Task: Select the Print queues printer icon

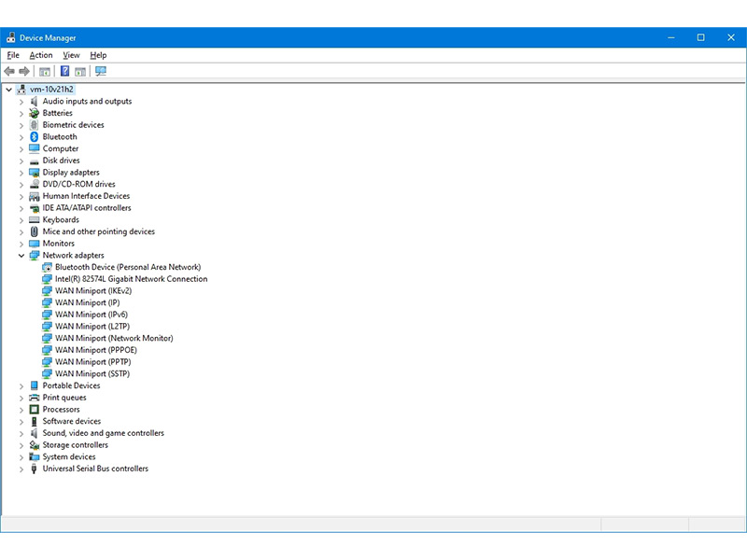Action: tap(34, 398)
